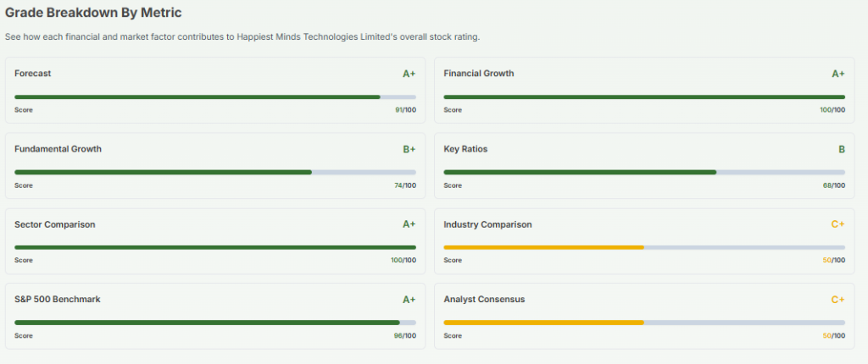Click the yellow Analyst Consensus bar
868x364 pixels.
tap(544, 323)
